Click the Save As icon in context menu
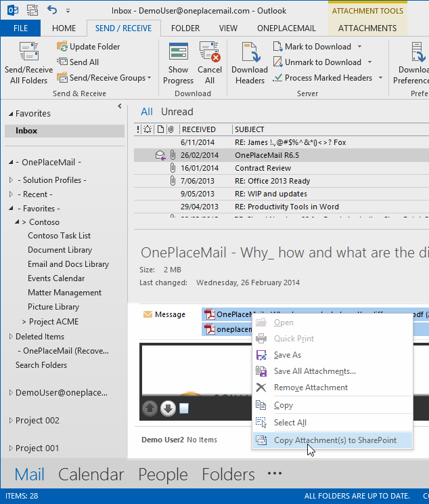 click(261, 355)
